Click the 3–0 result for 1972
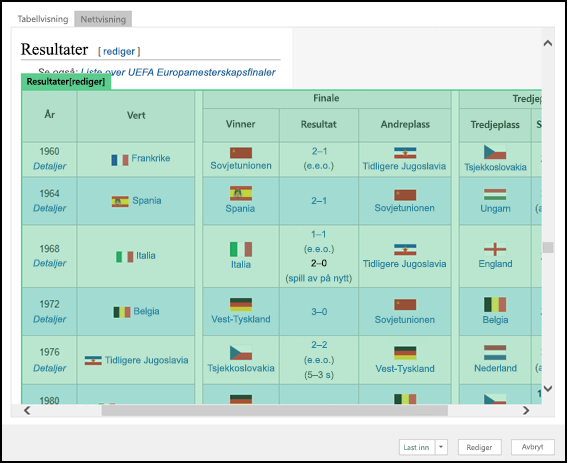Image resolution: width=567 pixels, height=463 pixels. (x=319, y=312)
